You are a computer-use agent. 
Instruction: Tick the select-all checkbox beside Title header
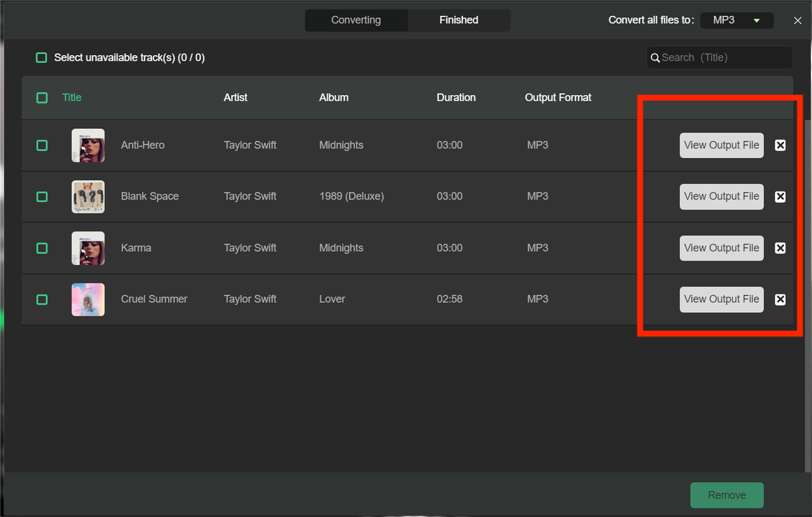(x=42, y=98)
